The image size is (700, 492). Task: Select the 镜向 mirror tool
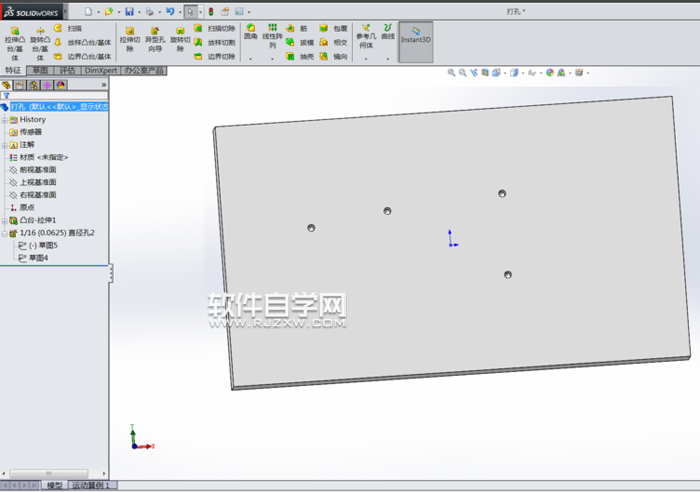[x=333, y=56]
